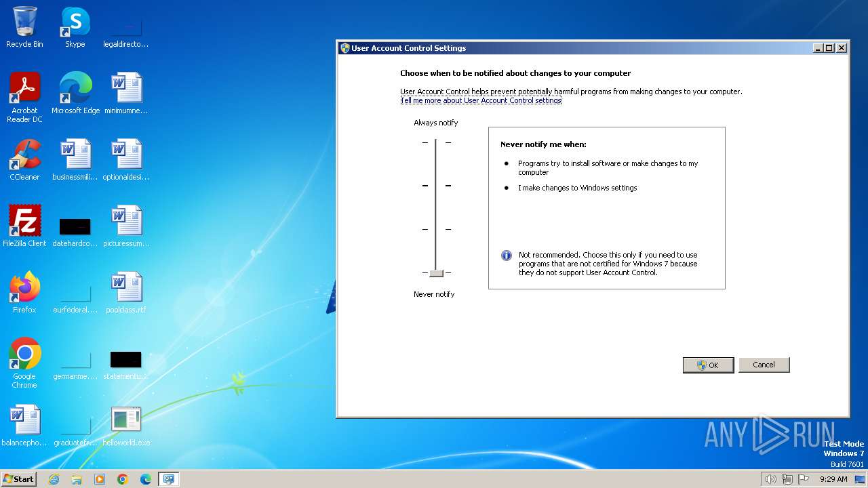Select the poolclass.rtf document
The height and width of the screenshot is (488, 868).
[125, 293]
